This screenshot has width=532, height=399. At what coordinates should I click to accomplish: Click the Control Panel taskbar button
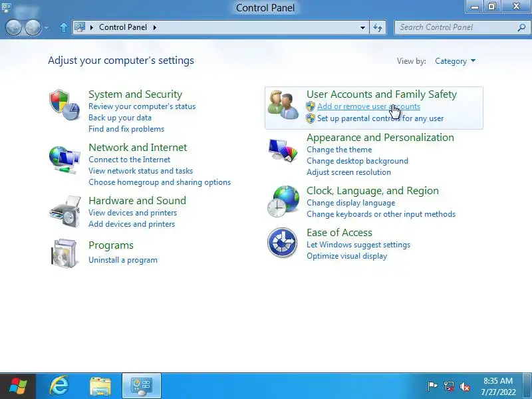[x=142, y=386]
